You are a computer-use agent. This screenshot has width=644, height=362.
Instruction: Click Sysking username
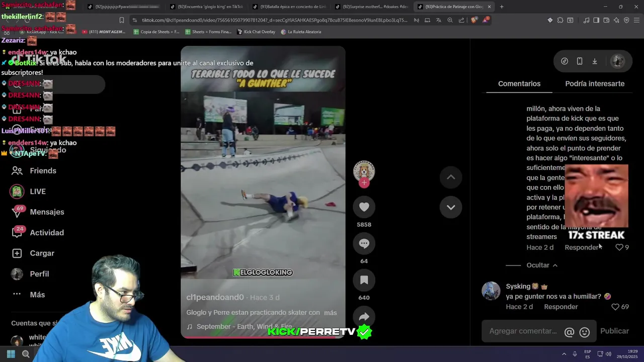[518, 286]
